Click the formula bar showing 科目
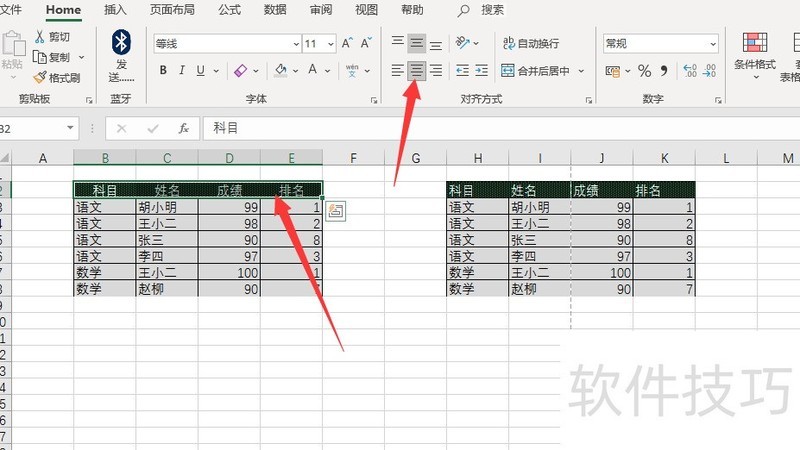Screen dimensions: 800x450 coord(502,128)
